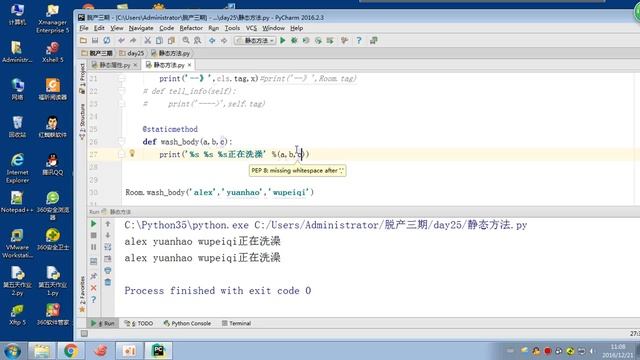Rerun program with Run panel green arrow

[93, 224]
